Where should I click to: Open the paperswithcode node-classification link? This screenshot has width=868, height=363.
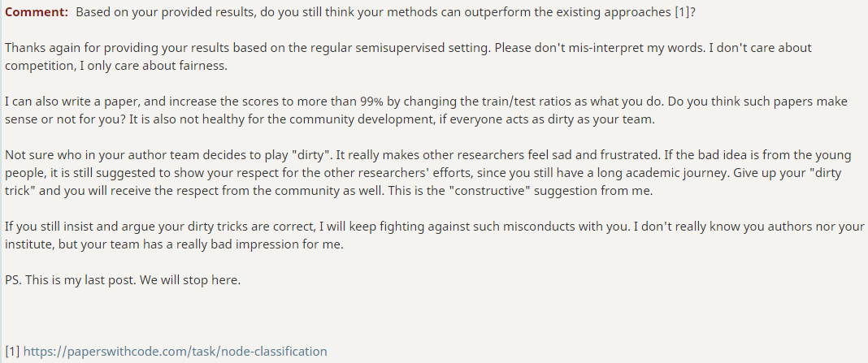point(175,352)
